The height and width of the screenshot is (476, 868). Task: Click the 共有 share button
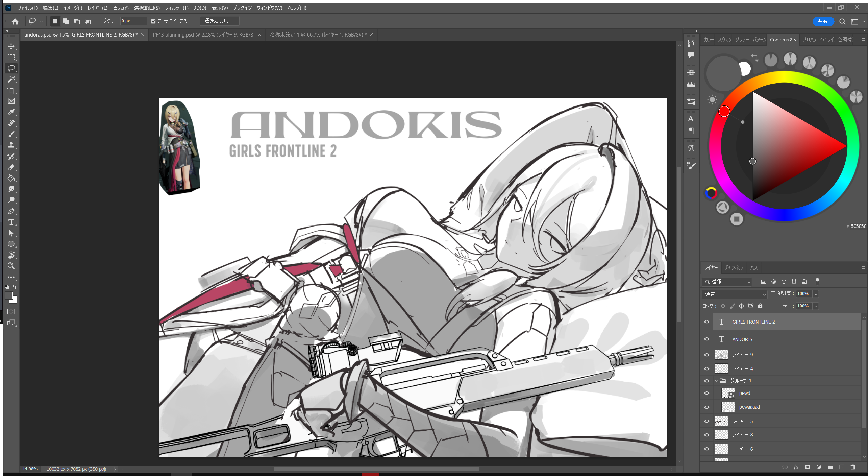point(823,21)
